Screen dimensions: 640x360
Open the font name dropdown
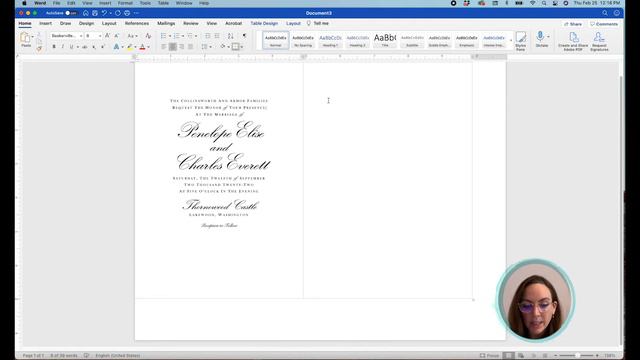tap(81, 36)
